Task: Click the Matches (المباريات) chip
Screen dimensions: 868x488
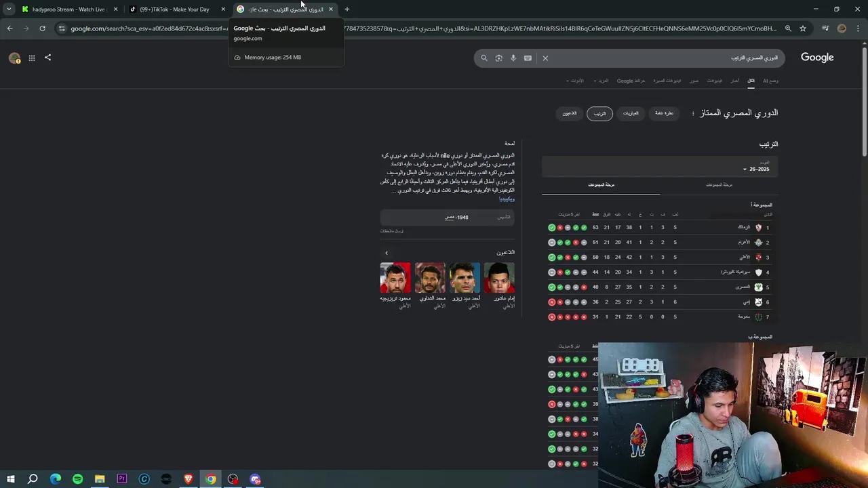Action: coord(631,113)
